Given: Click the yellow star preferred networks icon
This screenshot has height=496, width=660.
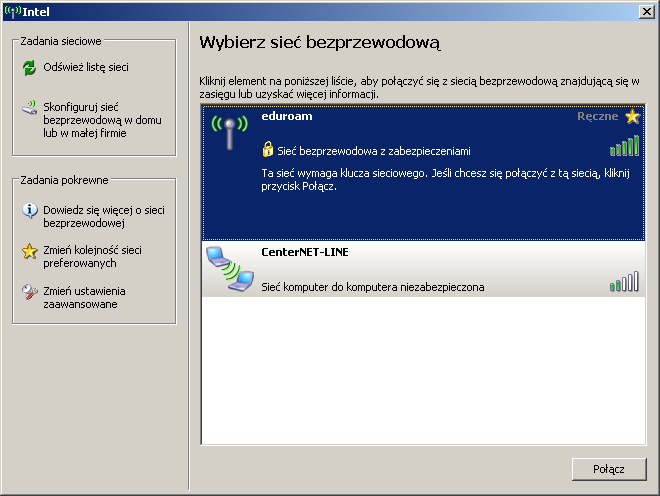Looking at the screenshot, I should [30, 250].
